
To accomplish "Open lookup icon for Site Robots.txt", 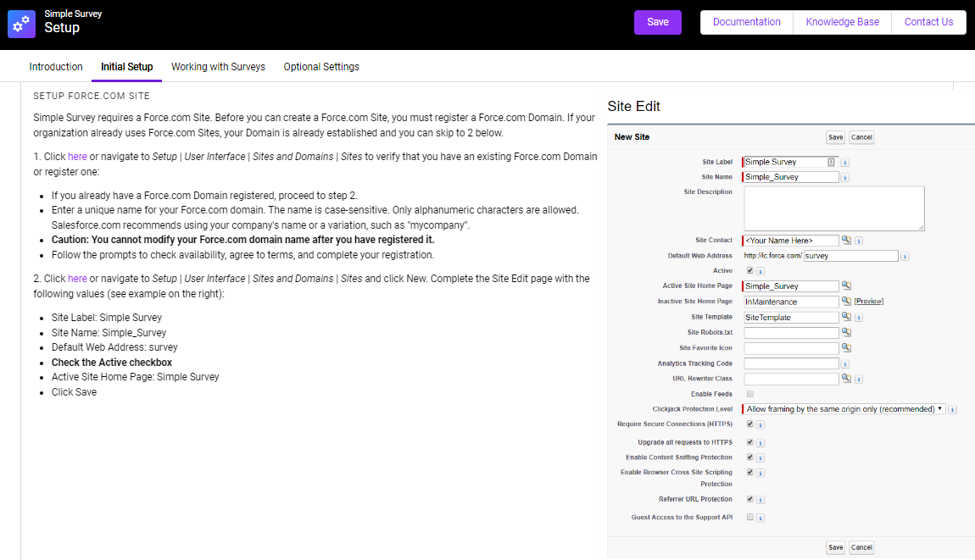I will pos(846,332).
